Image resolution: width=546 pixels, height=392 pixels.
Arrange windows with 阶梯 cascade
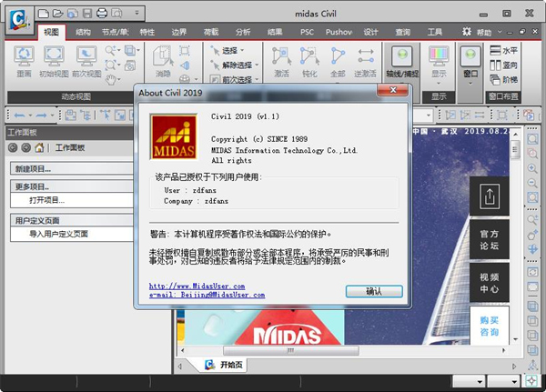503,80
